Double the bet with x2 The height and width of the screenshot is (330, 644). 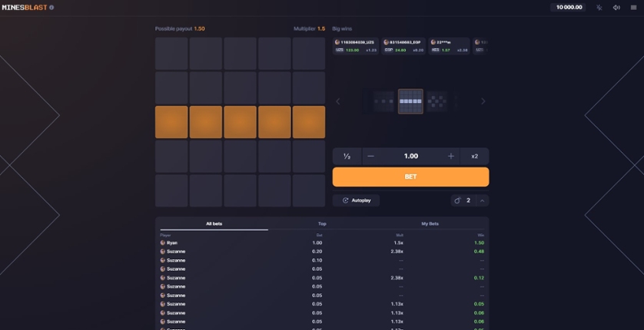(x=475, y=156)
